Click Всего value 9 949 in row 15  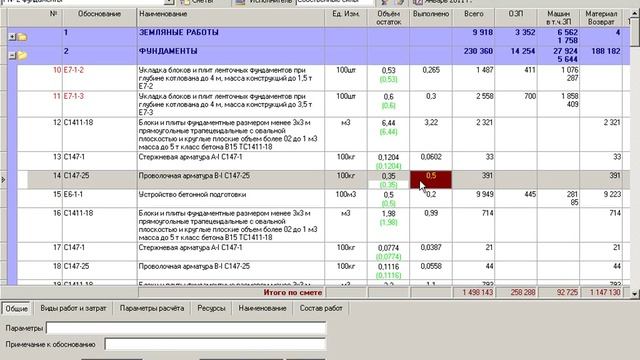click(484, 194)
